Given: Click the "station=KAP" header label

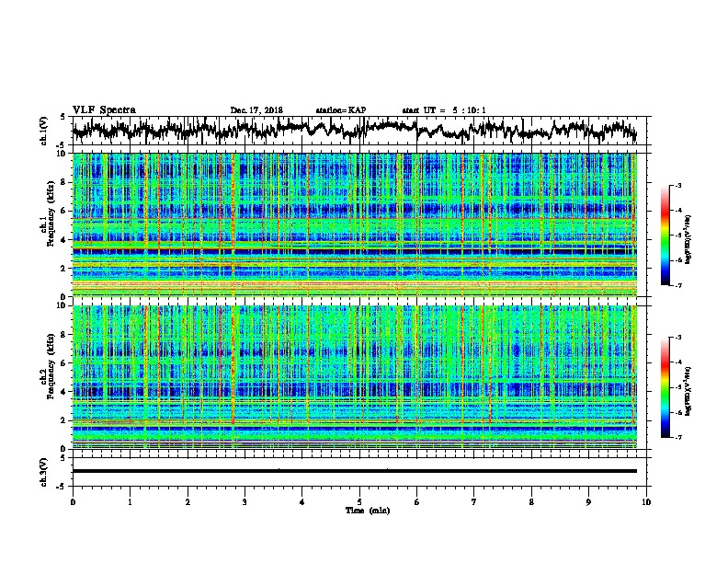Looking at the screenshot, I should pos(341,110).
